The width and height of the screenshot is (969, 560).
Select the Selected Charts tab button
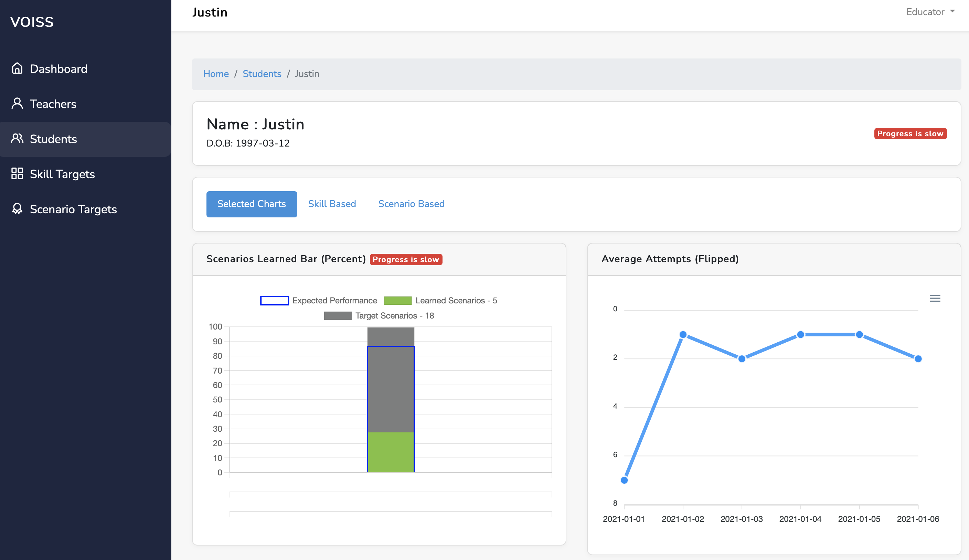pos(252,204)
